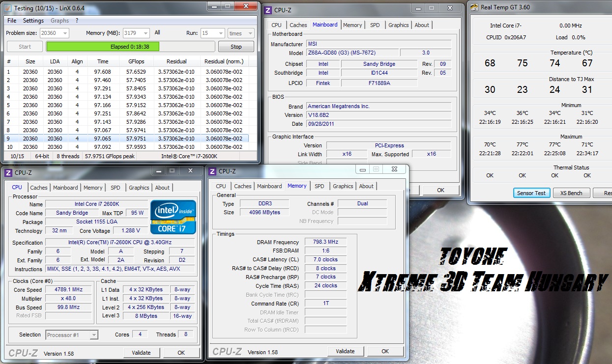Click the CAS# Latency 7.0 clocks field
This screenshot has height=364, width=612.
[325, 259]
